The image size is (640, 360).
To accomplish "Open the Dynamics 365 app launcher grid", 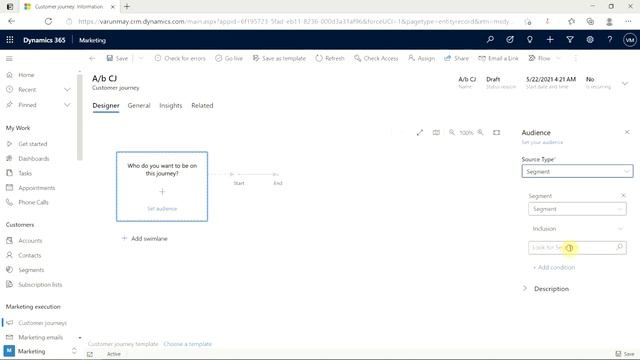I will (x=10, y=40).
